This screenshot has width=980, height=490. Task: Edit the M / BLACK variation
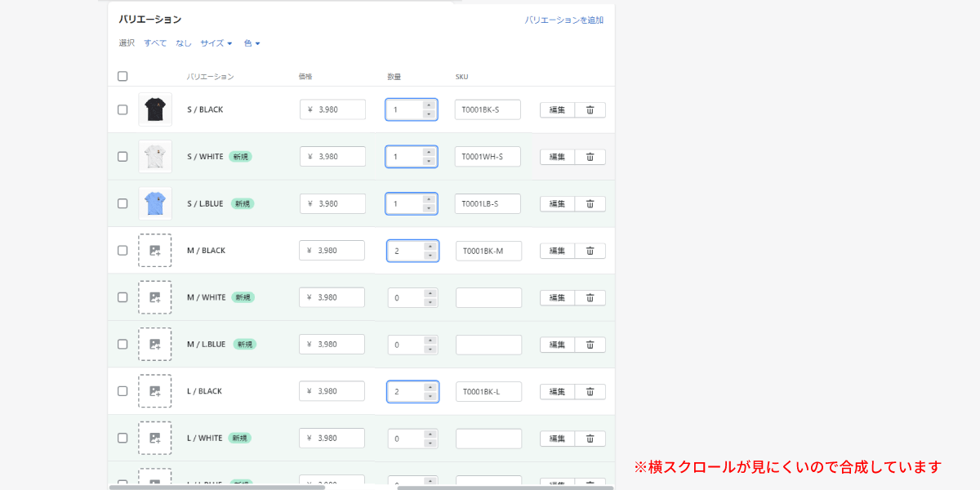point(557,251)
